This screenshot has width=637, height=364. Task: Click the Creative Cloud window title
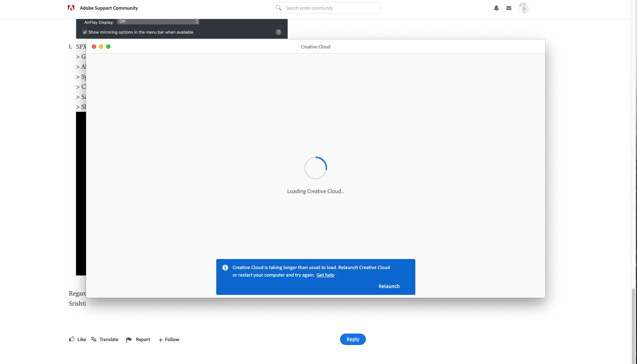pyautogui.click(x=316, y=47)
